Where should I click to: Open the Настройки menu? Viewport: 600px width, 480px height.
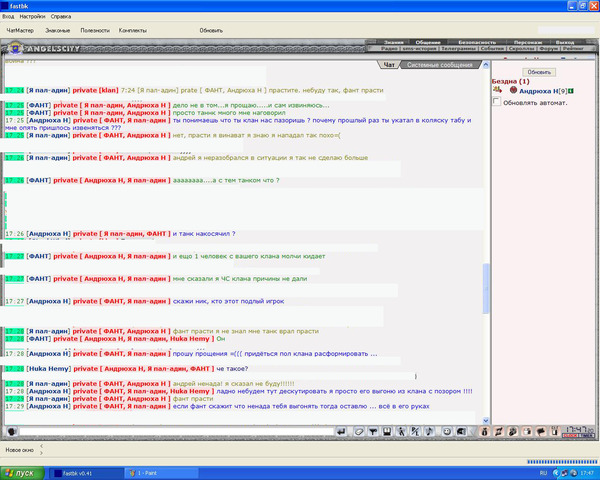click(32, 16)
